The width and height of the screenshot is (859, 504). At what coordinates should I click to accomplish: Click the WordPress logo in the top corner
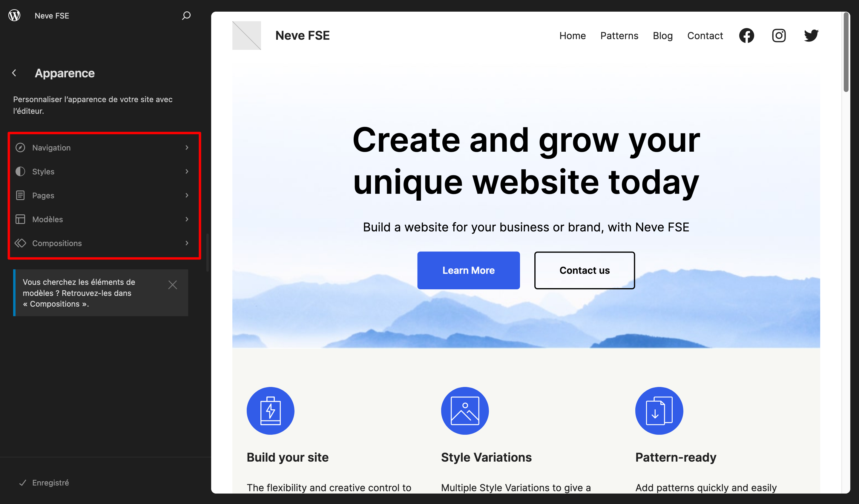(x=14, y=15)
